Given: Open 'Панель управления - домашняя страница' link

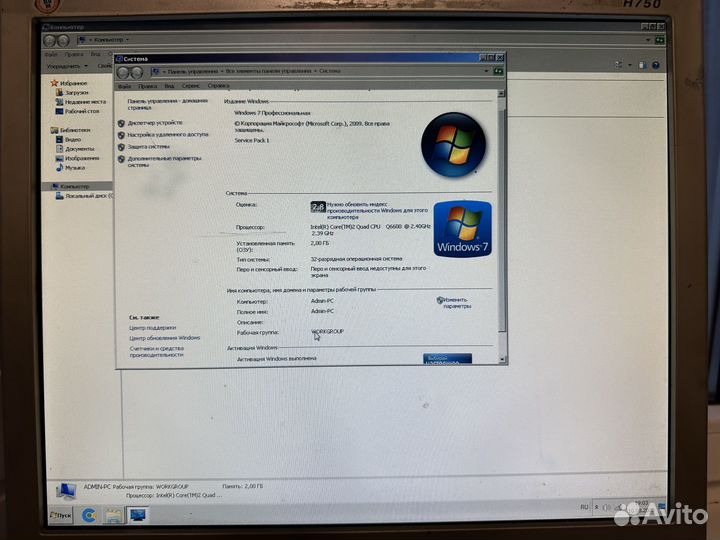Looking at the screenshot, I should [x=168, y=104].
